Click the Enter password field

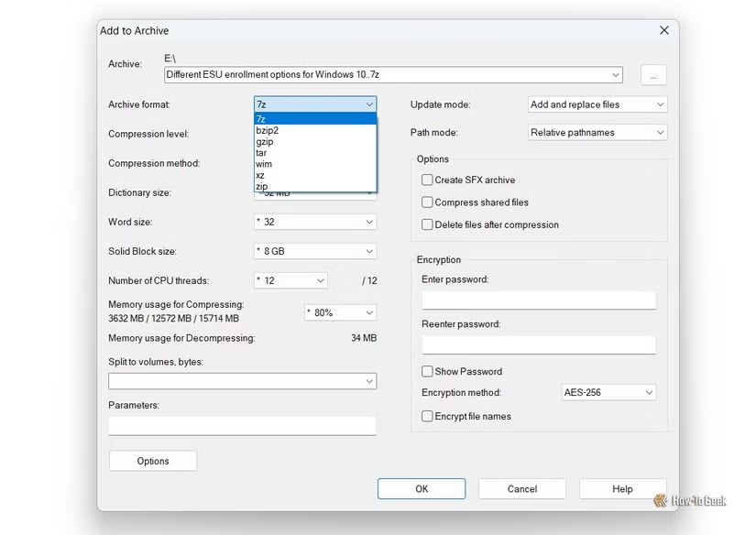pyautogui.click(x=538, y=300)
